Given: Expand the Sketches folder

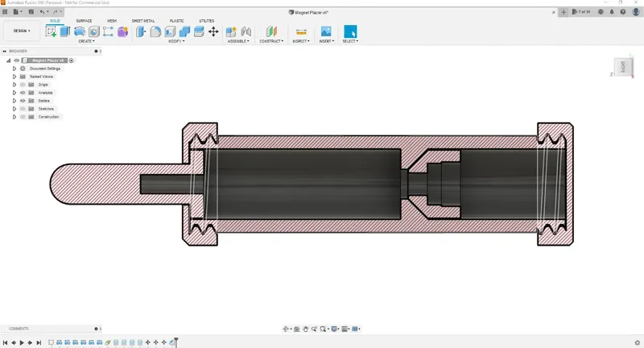Looking at the screenshot, I should coord(14,109).
